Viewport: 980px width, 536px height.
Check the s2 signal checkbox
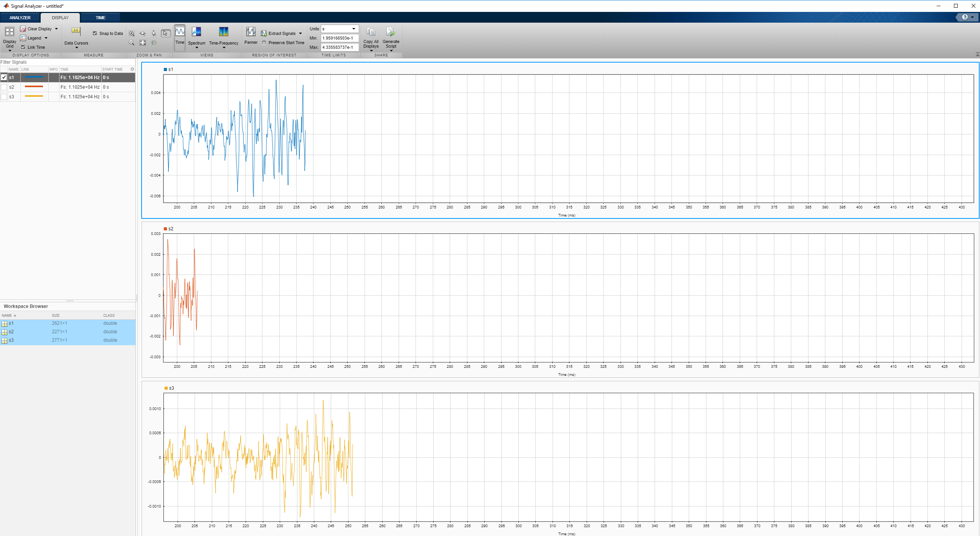point(4,87)
